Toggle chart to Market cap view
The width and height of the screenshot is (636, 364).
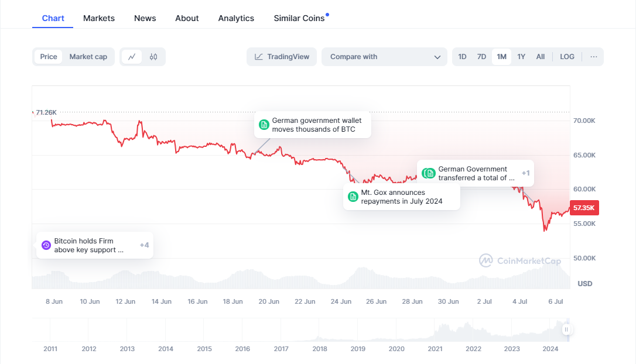coord(88,57)
